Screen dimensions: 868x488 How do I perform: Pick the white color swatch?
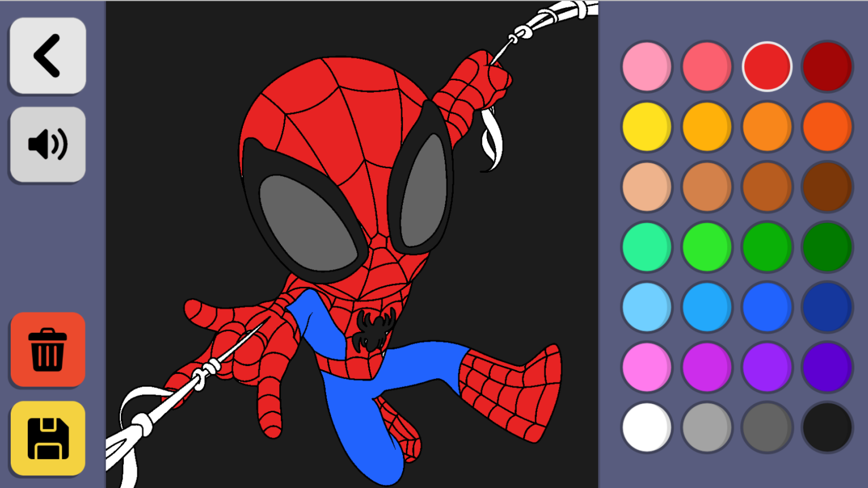click(646, 428)
